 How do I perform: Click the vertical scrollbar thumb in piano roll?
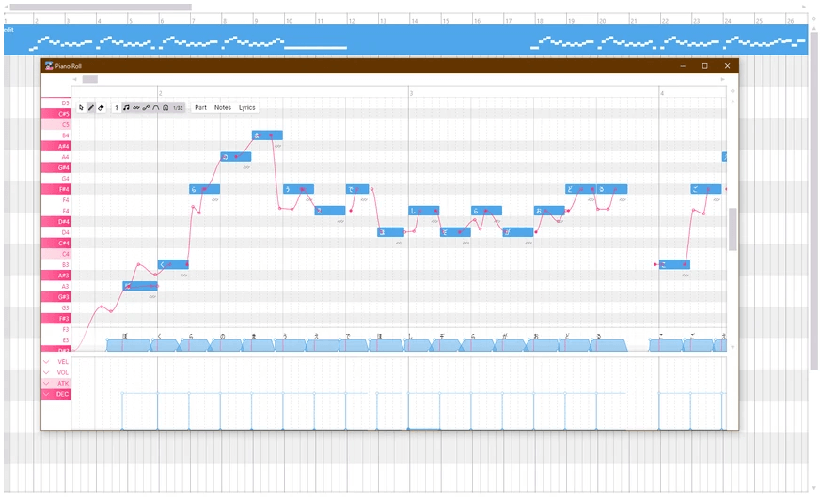pos(733,228)
